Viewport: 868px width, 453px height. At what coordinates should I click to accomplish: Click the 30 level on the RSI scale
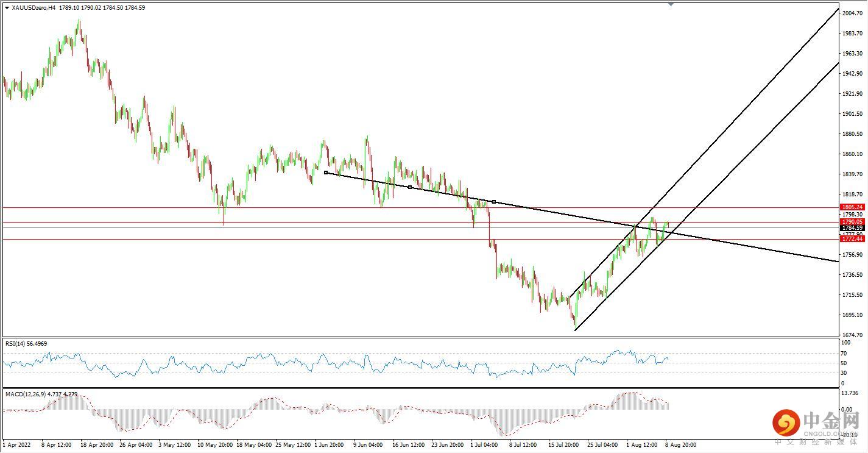pos(844,373)
